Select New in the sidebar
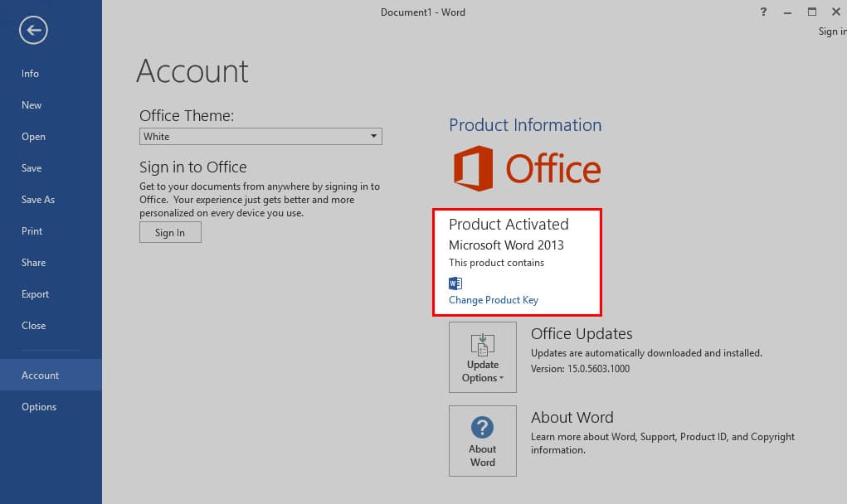The width and height of the screenshot is (847, 504). (51, 105)
